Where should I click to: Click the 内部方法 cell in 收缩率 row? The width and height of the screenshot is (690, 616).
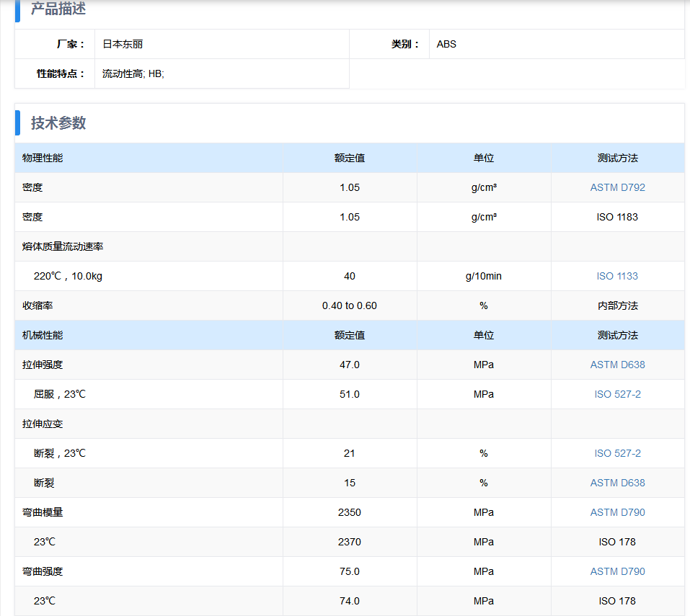[617, 305]
